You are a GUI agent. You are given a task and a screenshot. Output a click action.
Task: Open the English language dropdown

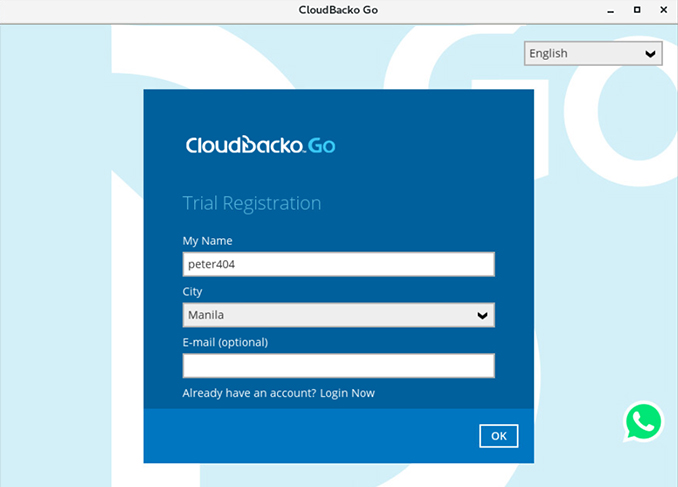click(x=593, y=53)
